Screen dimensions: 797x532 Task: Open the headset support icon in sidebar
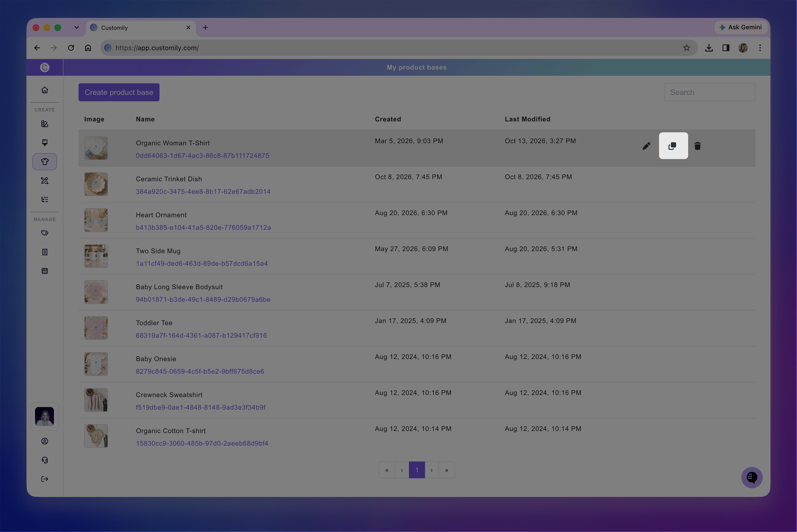[x=45, y=460]
